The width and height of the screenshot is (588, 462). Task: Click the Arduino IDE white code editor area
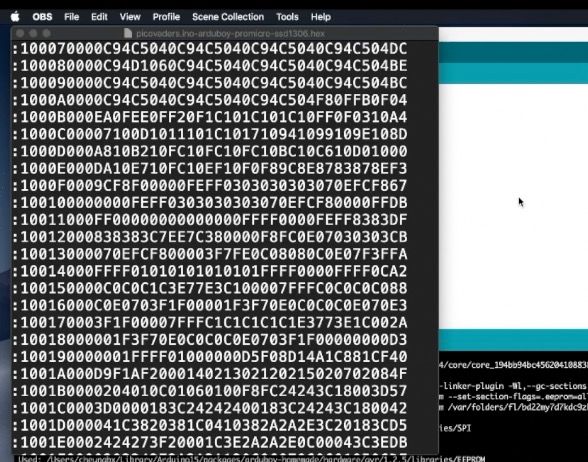tap(513, 206)
